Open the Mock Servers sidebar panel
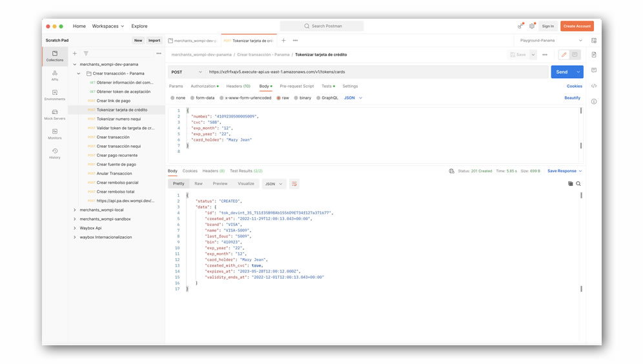 (55, 114)
